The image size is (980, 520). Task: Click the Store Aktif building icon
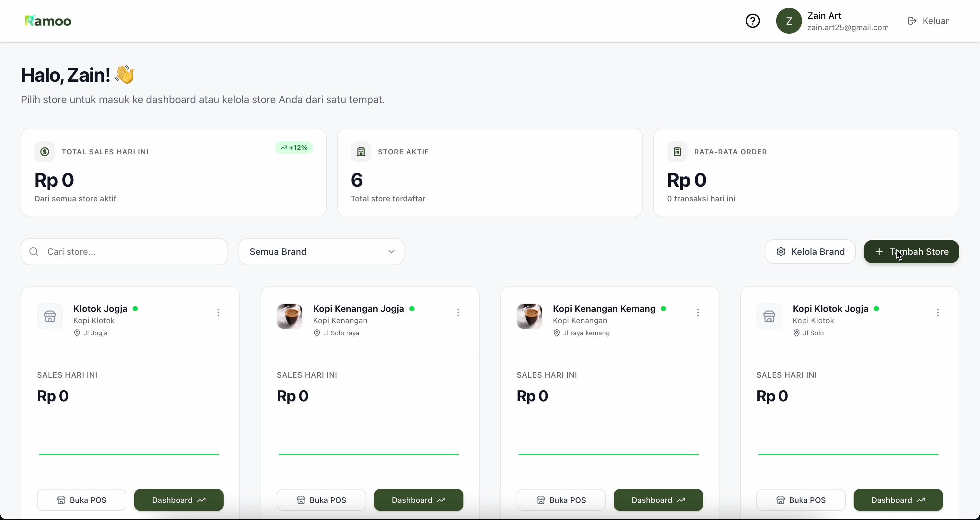[x=361, y=152]
